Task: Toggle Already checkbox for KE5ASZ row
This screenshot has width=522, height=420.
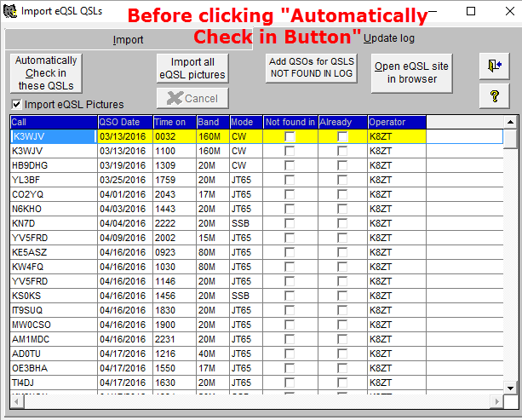Action: (x=342, y=252)
